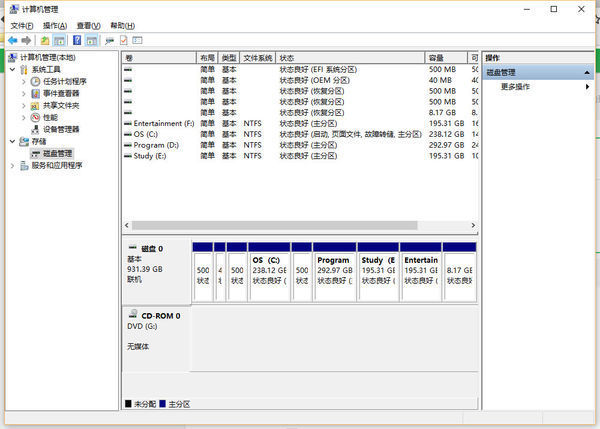The image size is (600, 429).
Task: Open 任务计划程序 (Task Scheduler) in the tree
Action: tap(64, 81)
